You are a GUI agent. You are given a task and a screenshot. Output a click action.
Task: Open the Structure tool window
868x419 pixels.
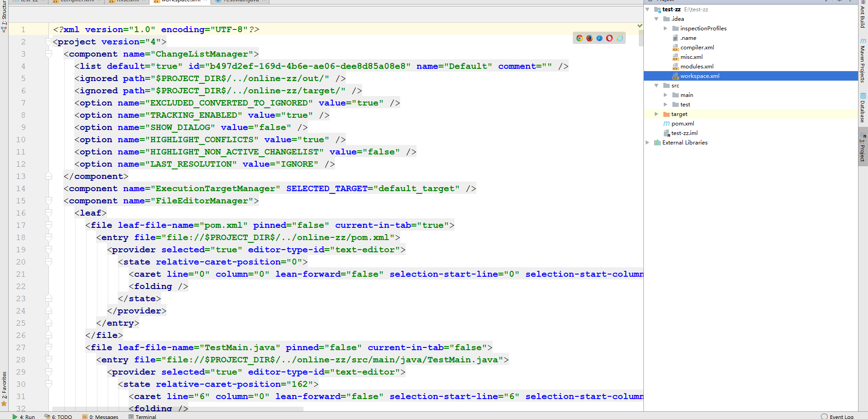pos(4,16)
